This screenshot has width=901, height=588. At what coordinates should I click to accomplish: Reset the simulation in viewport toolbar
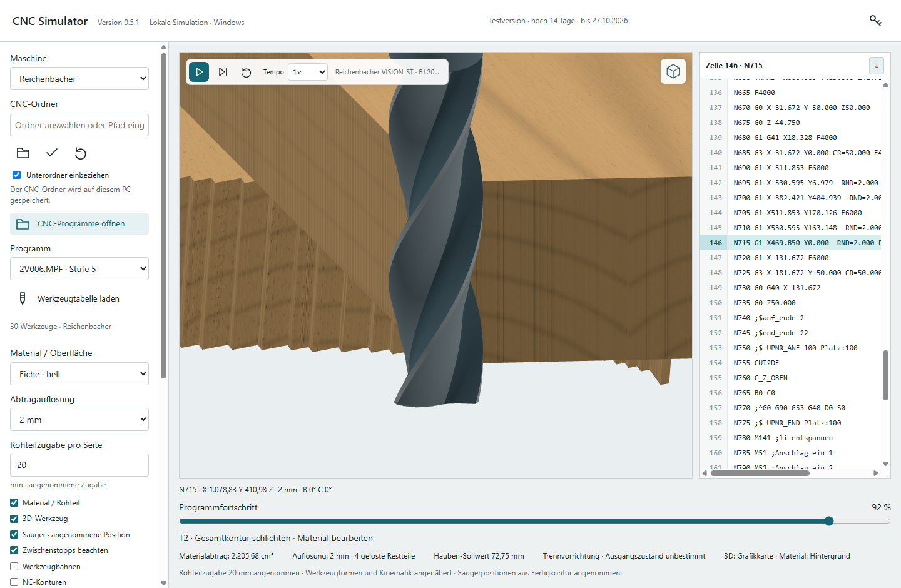coord(247,72)
